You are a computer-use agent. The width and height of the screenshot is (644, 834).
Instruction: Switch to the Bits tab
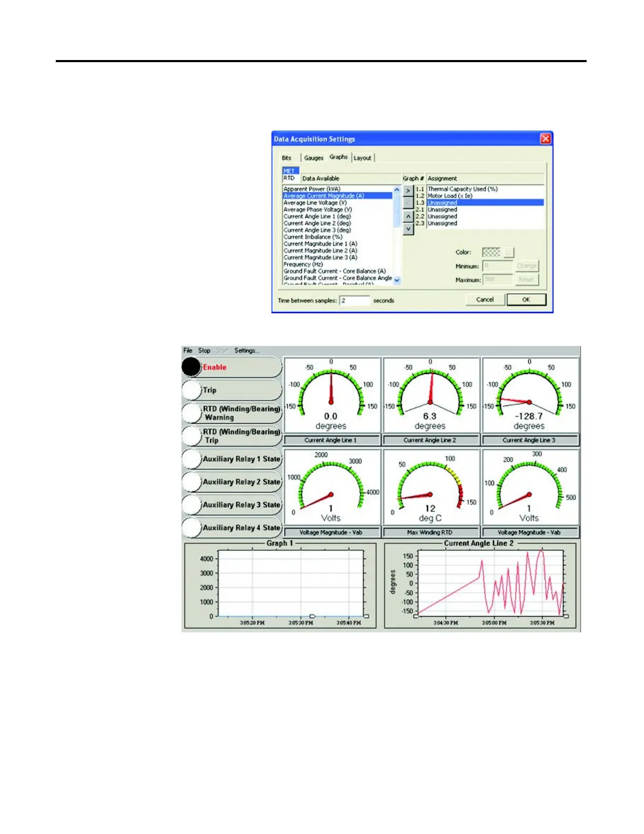(287, 158)
